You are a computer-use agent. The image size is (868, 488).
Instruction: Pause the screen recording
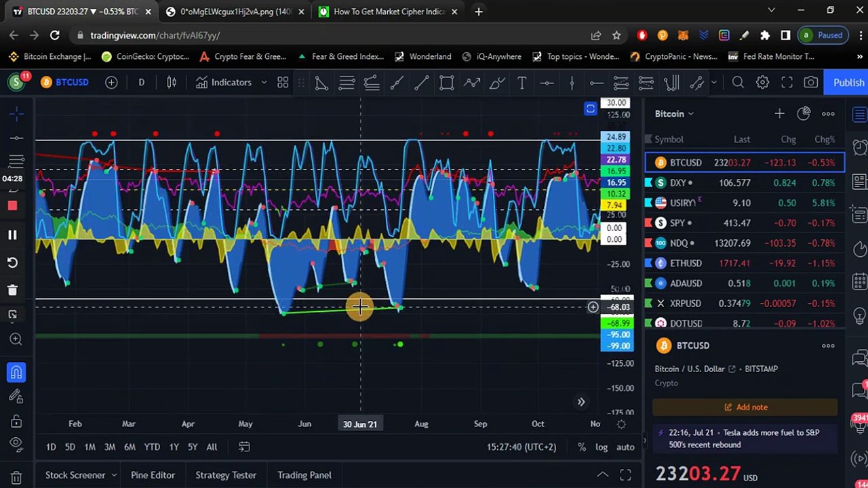[x=12, y=235]
